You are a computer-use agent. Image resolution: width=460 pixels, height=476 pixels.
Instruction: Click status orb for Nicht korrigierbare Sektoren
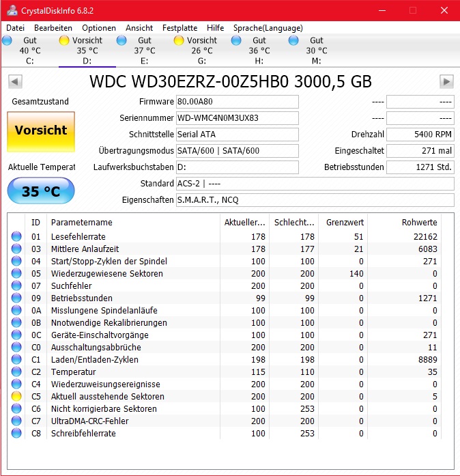(x=16, y=408)
